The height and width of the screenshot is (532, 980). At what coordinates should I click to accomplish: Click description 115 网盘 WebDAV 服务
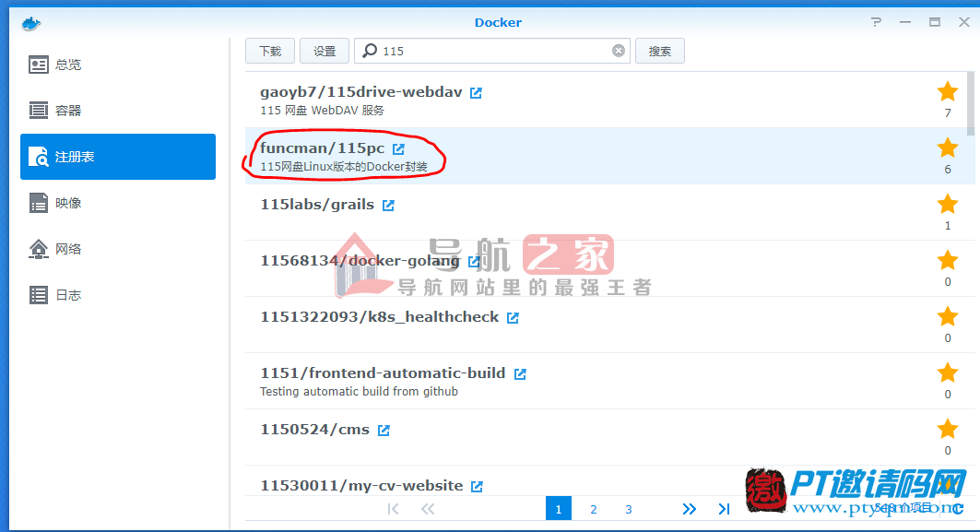click(322, 111)
